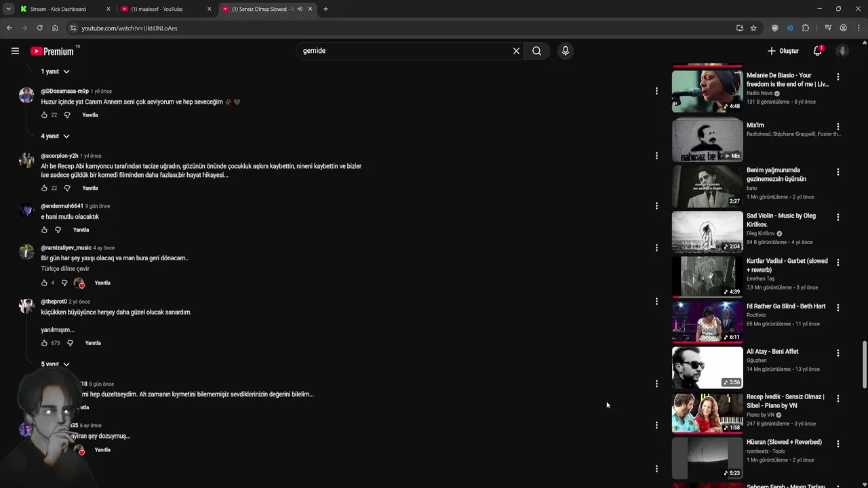Like the comment by @DDosamaaa-m9p
This screenshot has width=868, height=488.
pos(44,115)
